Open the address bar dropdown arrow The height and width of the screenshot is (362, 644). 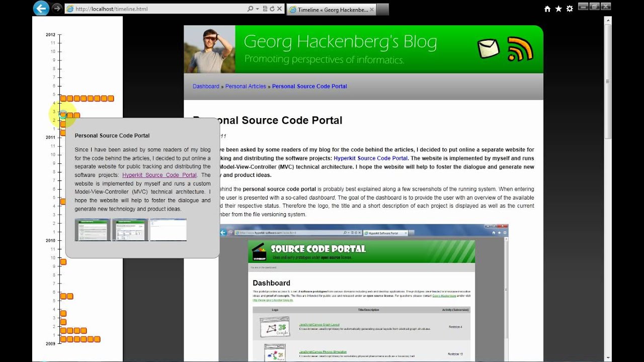point(257,9)
